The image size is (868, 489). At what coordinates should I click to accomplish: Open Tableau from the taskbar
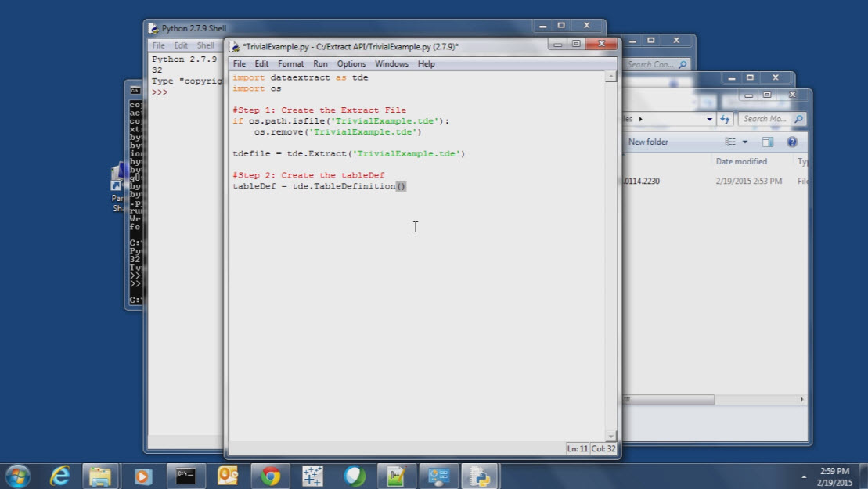(312, 476)
